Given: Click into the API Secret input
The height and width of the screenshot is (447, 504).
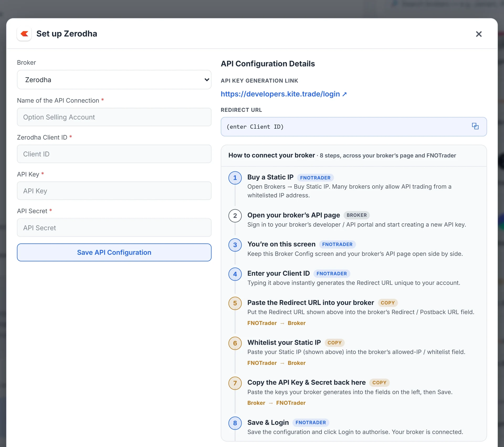Looking at the screenshot, I should [114, 228].
